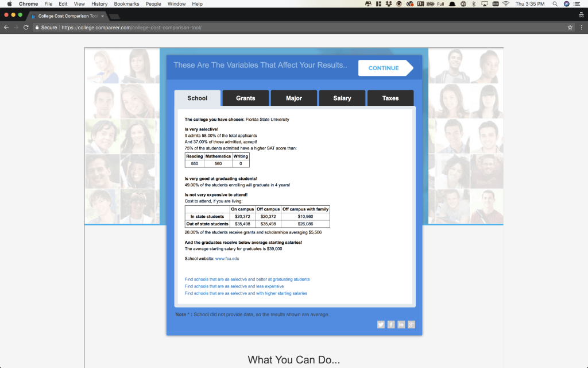Click the Writing column header

241,156
